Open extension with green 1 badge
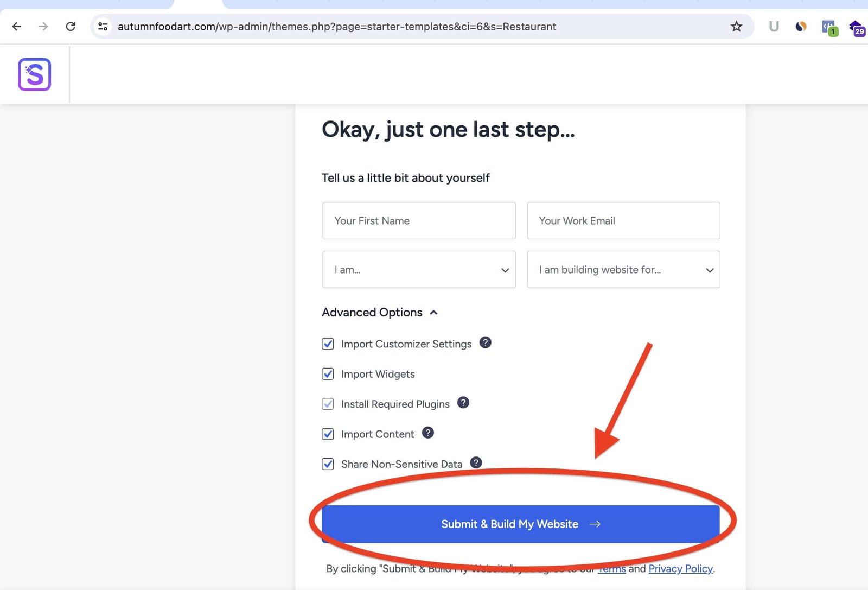The image size is (868, 590). click(x=829, y=28)
